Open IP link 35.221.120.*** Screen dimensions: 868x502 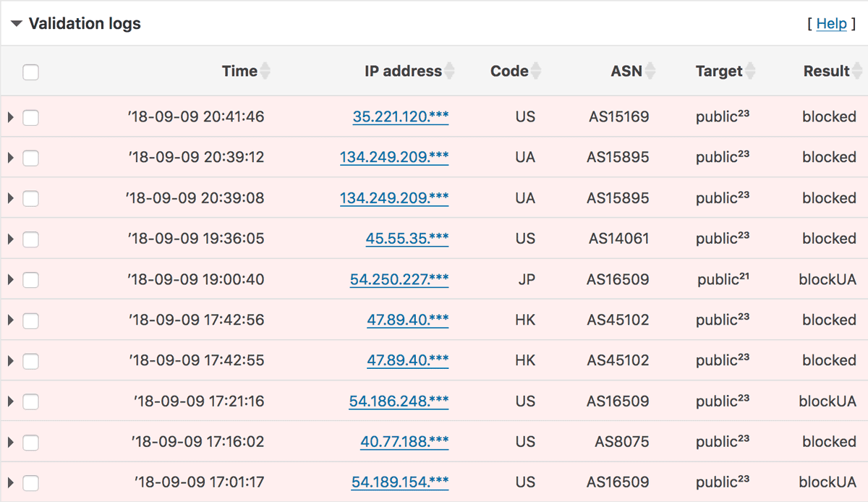tap(401, 116)
